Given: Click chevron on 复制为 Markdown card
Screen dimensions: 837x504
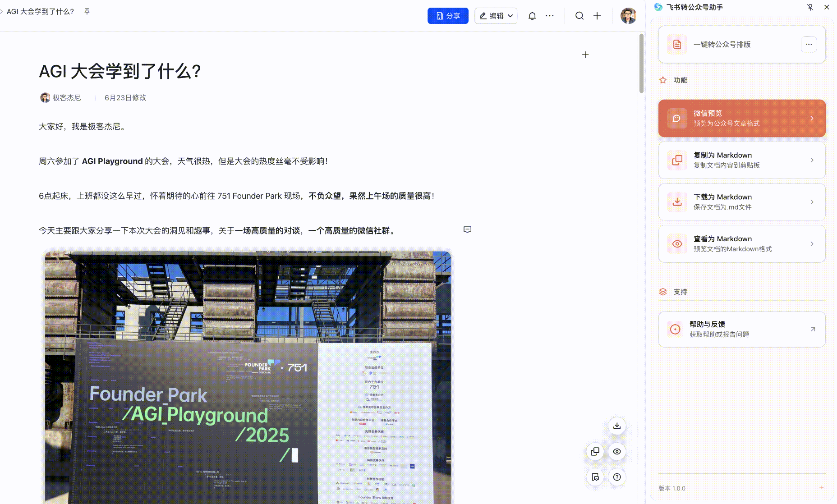Looking at the screenshot, I should pos(812,160).
